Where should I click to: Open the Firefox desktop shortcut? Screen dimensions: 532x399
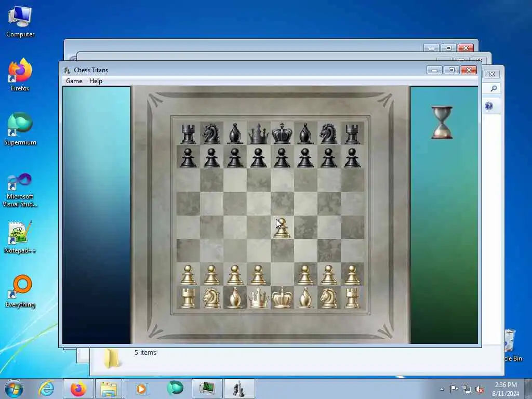[20, 75]
